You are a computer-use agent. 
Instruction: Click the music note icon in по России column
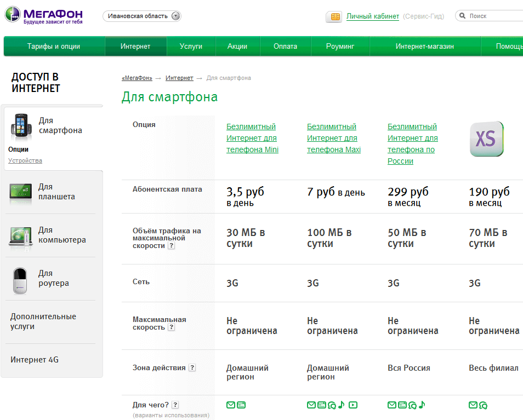[x=422, y=405]
